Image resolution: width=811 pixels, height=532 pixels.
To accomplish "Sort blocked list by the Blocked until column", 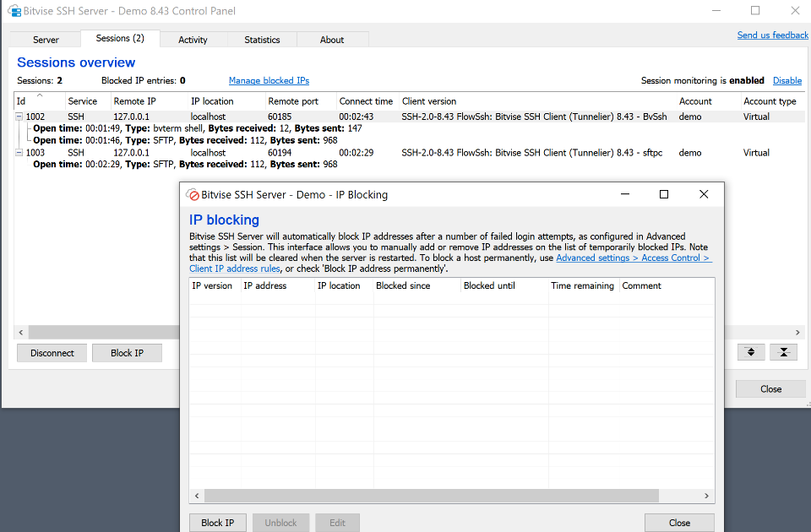I will [x=504, y=286].
